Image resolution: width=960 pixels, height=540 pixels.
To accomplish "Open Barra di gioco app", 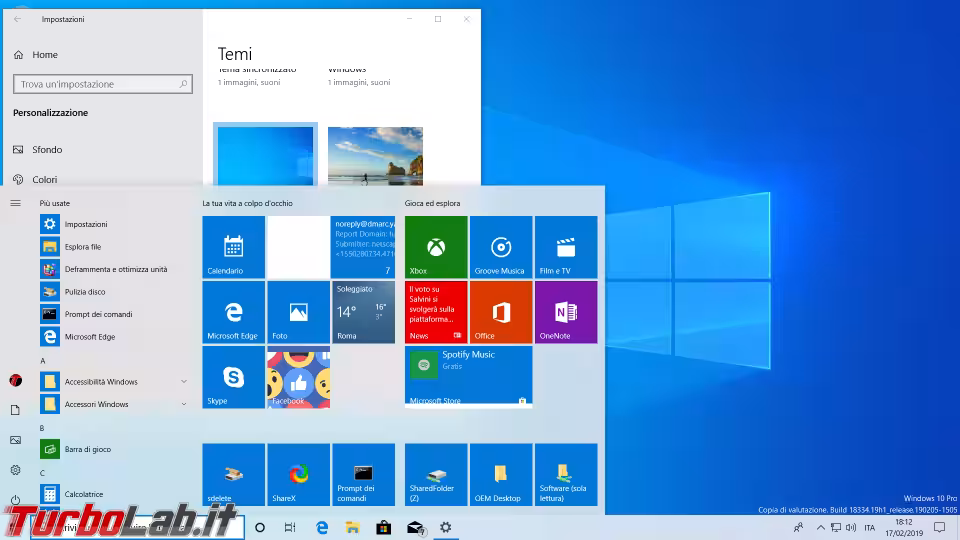I will [114, 449].
